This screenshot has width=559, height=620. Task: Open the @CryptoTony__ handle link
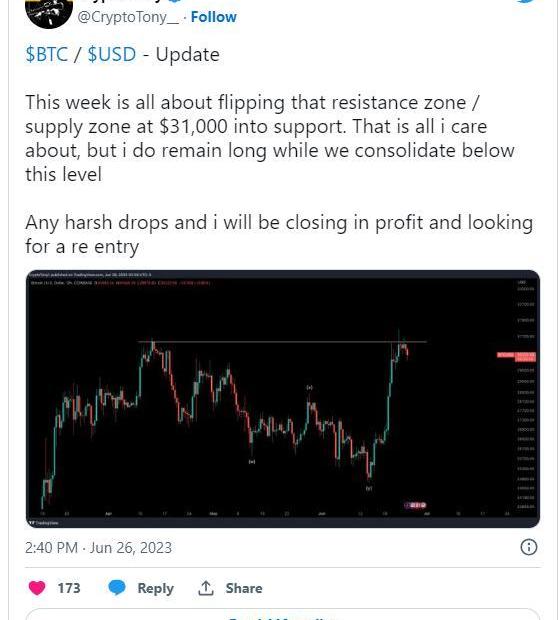(x=128, y=17)
